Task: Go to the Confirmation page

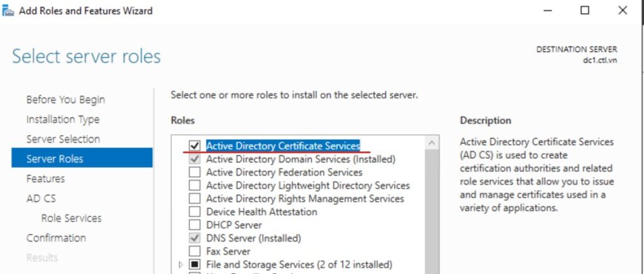Action: tap(56, 238)
